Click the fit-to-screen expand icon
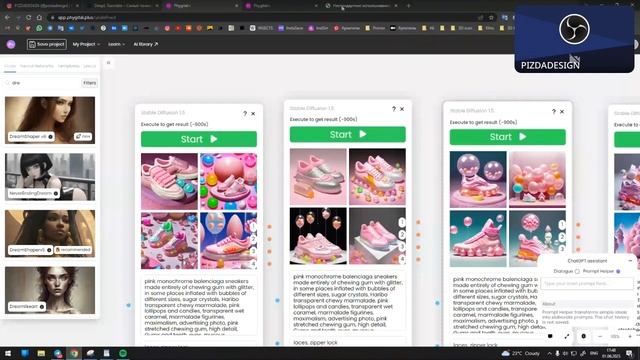The image size is (640, 360). click(567, 336)
